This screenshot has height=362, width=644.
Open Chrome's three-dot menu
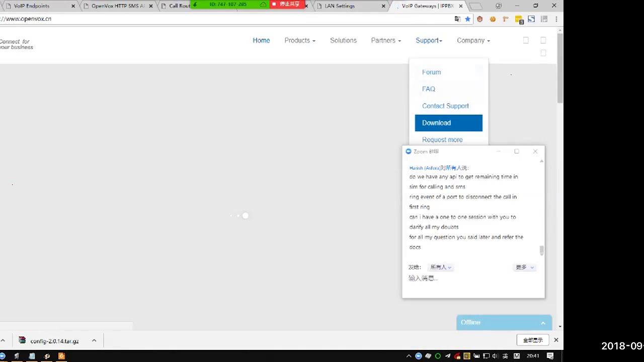(556, 19)
